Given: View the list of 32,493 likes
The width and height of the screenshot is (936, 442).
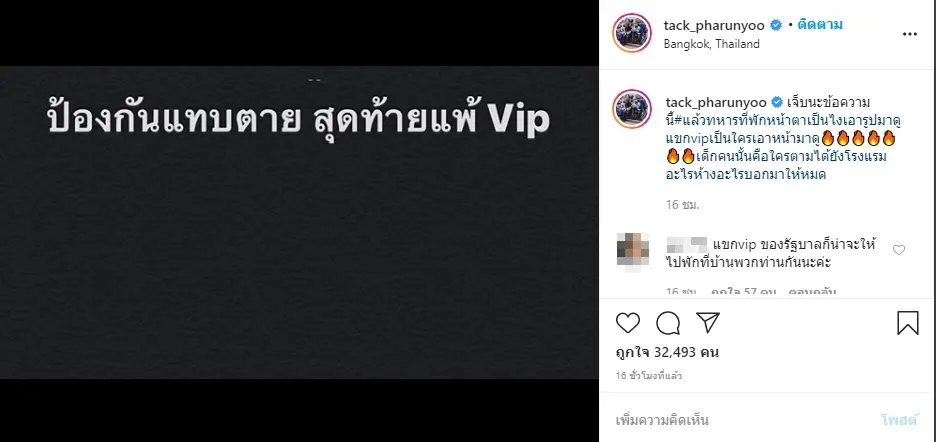Looking at the screenshot, I should 667,352.
